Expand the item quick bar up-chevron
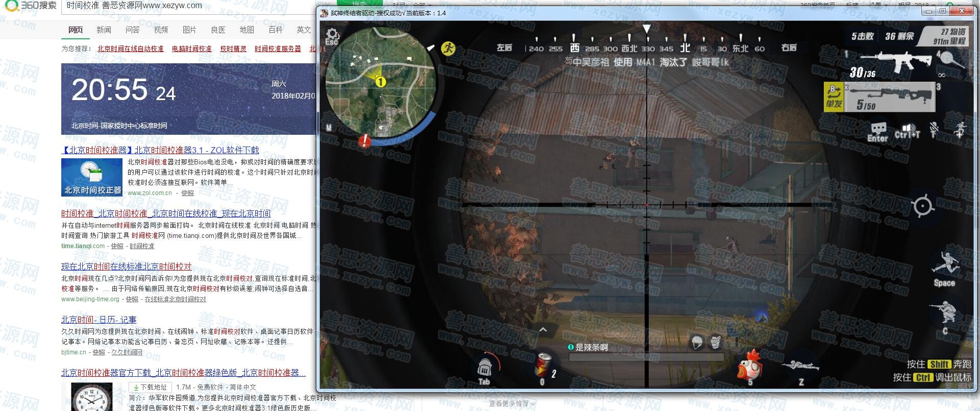The image size is (980, 411). [543, 330]
